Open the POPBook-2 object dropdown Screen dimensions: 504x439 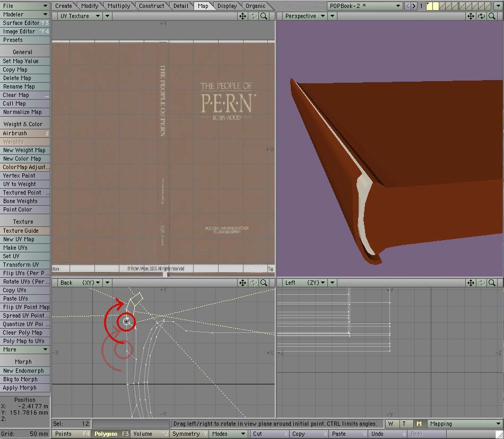pyautogui.click(x=365, y=6)
